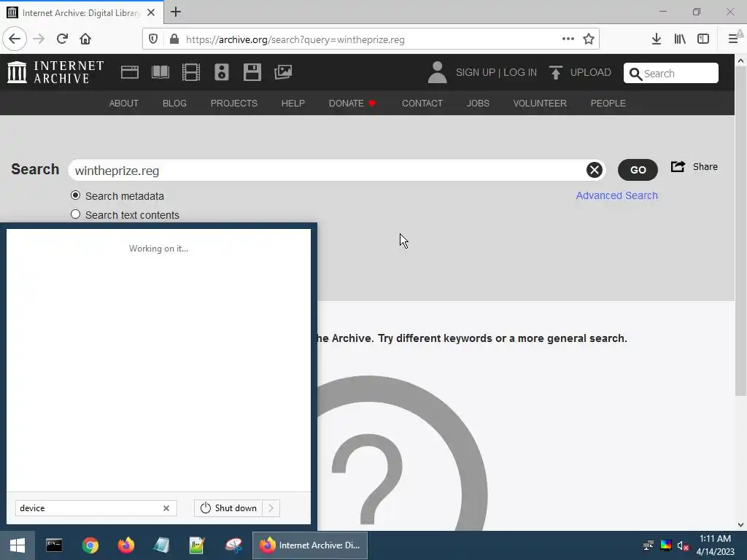This screenshot has width=747, height=560.
Task: Open the Video filmstrip icon
Action: click(191, 72)
